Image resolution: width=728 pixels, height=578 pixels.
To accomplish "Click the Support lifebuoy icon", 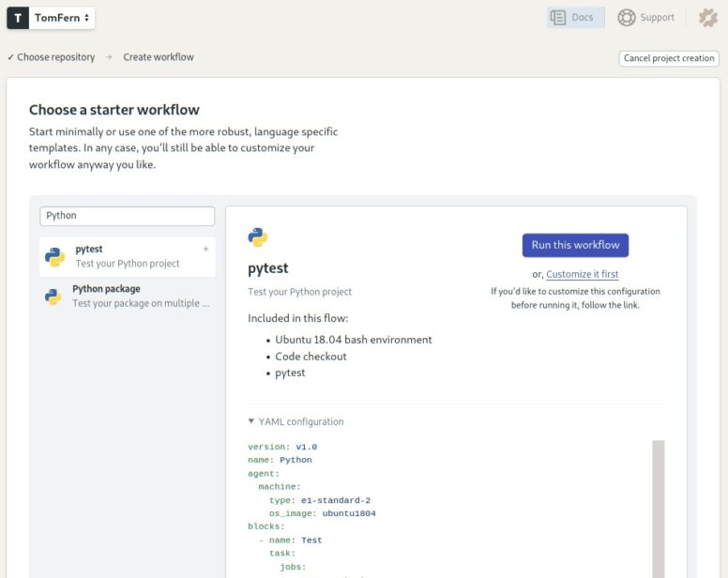I will [x=627, y=18].
